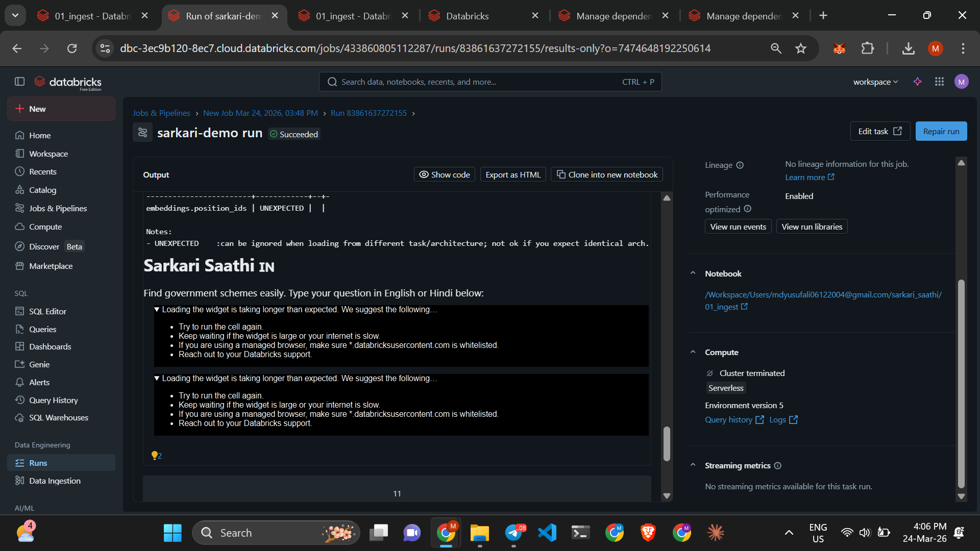Viewport: 980px width, 551px height.
Task: Click the Repair run button
Action: coord(941,131)
